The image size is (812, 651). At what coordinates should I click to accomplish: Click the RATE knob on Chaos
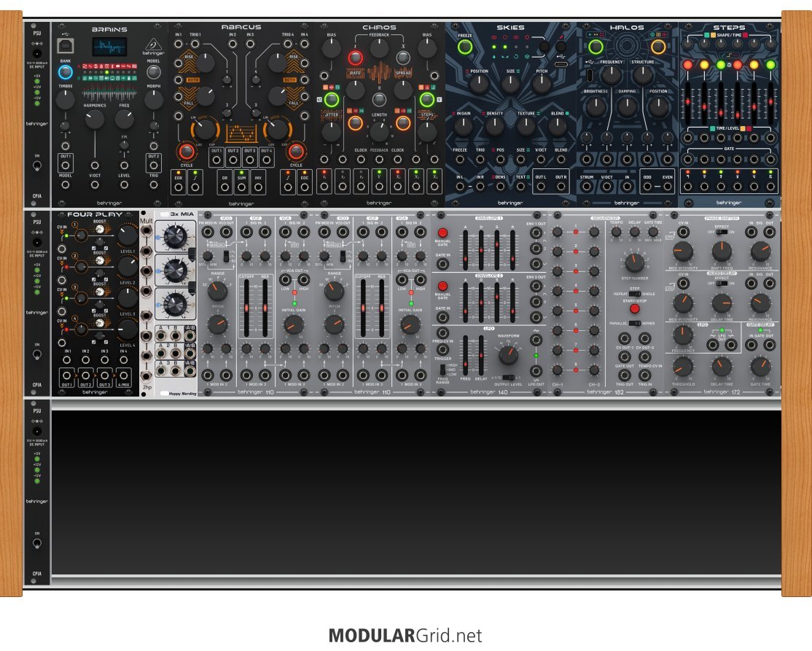pos(355,89)
